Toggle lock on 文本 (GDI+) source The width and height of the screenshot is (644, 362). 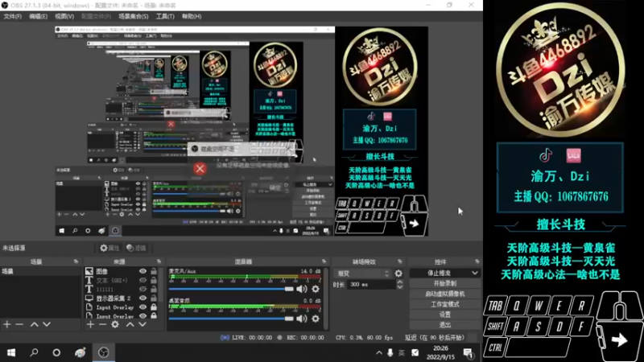(x=154, y=280)
